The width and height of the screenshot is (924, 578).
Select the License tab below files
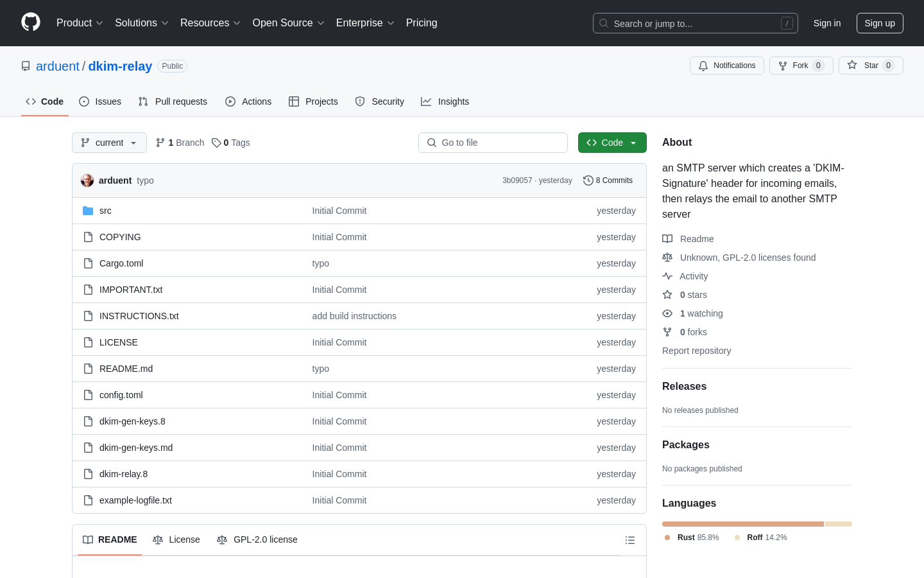click(176, 539)
